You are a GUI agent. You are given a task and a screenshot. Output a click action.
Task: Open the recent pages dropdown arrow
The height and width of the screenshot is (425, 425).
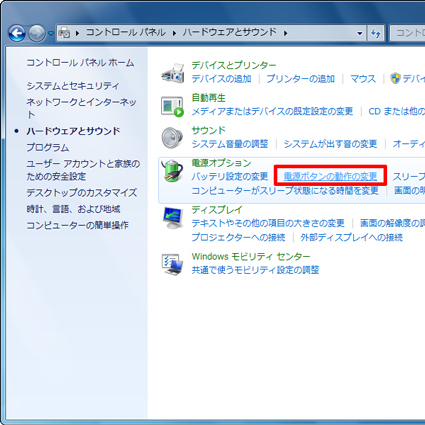click(x=51, y=33)
